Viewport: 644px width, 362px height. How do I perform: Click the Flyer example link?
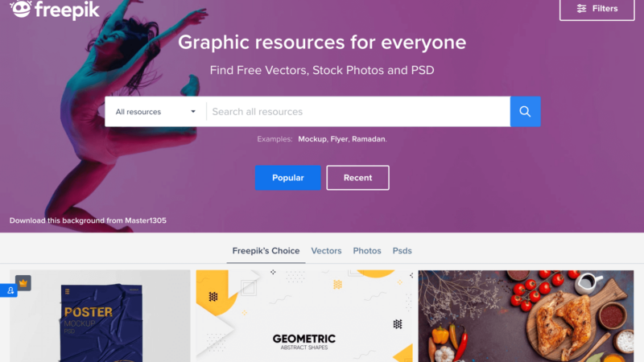click(x=340, y=139)
